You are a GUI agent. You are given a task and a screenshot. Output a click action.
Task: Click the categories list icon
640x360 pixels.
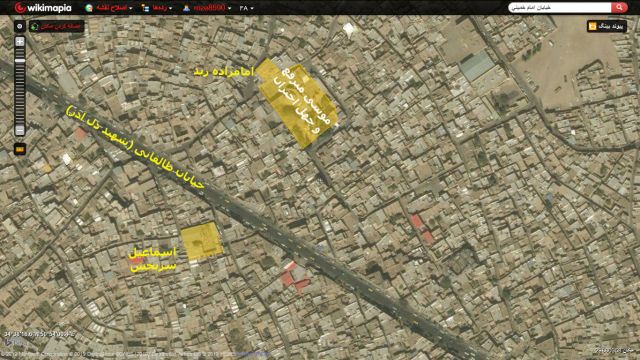click(x=145, y=8)
